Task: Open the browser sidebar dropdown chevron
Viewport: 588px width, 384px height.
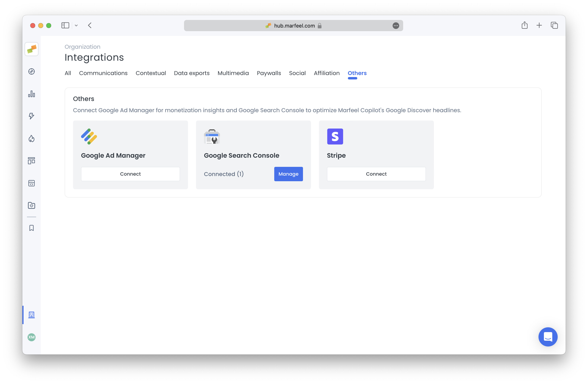Action: click(x=76, y=26)
